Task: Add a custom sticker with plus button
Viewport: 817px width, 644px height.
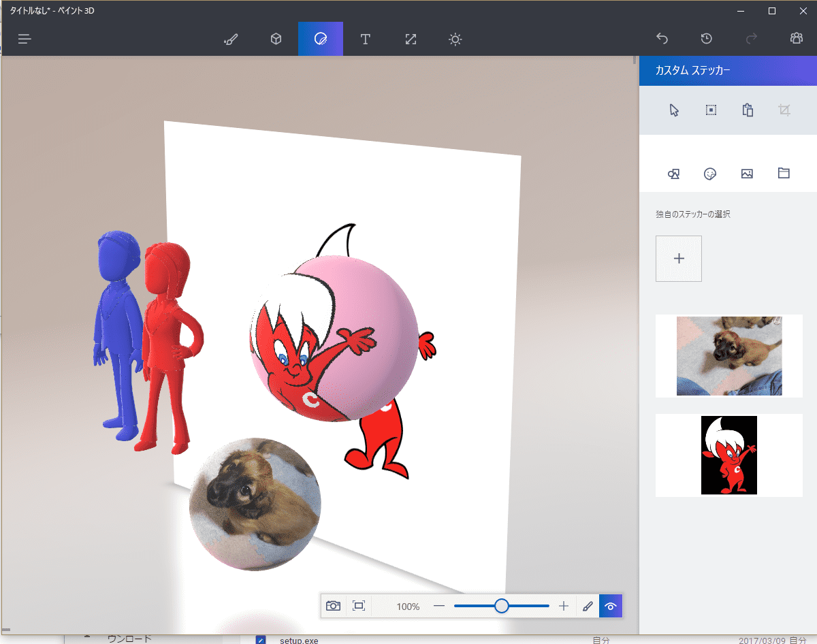Action: pyautogui.click(x=679, y=259)
